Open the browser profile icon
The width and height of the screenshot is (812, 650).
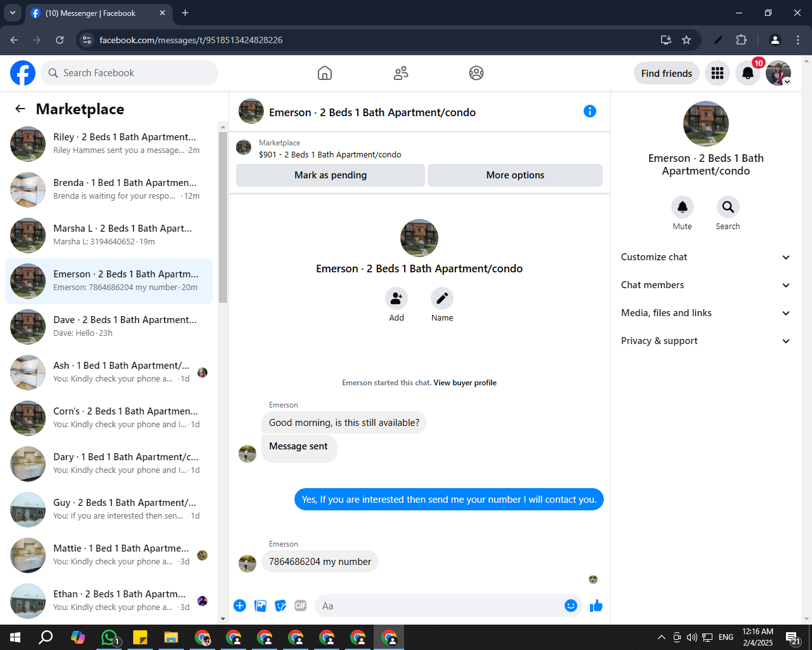775,40
